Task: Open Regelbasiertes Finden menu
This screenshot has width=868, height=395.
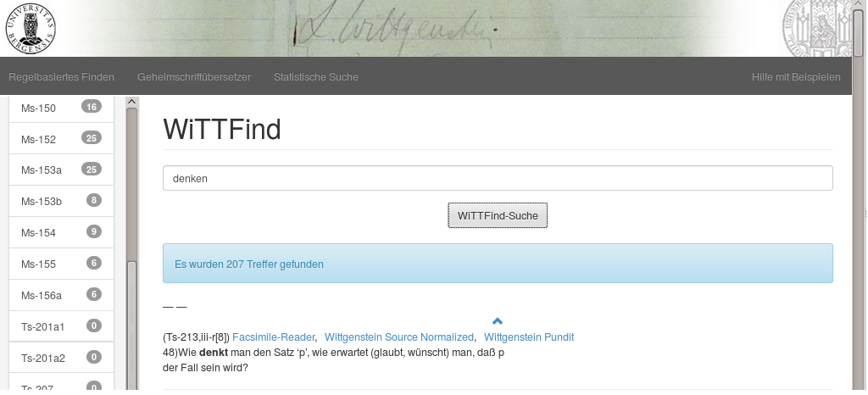Action: pyautogui.click(x=61, y=77)
